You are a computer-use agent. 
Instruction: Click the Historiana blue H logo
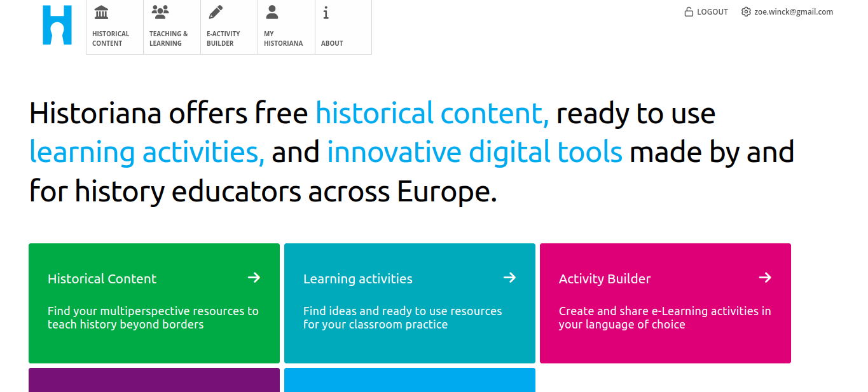pos(57,25)
